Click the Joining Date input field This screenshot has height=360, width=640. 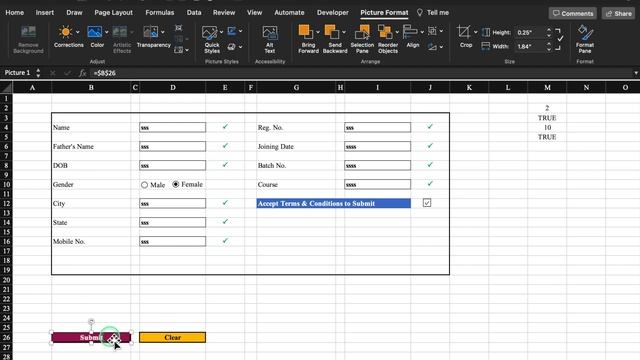tap(378, 147)
